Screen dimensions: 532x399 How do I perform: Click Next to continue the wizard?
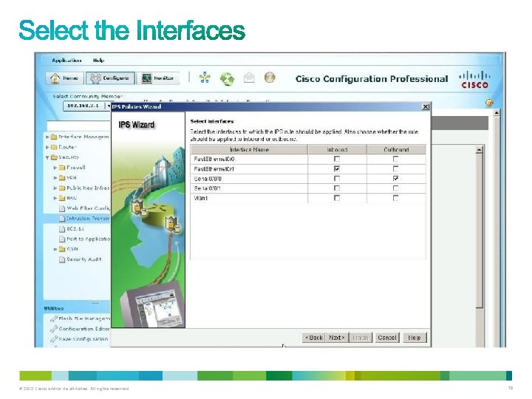point(337,338)
